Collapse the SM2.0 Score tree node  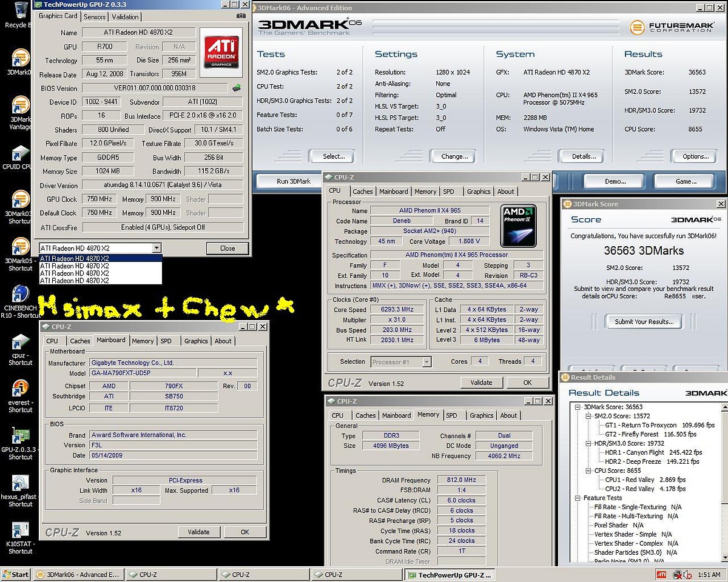(588, 416)
